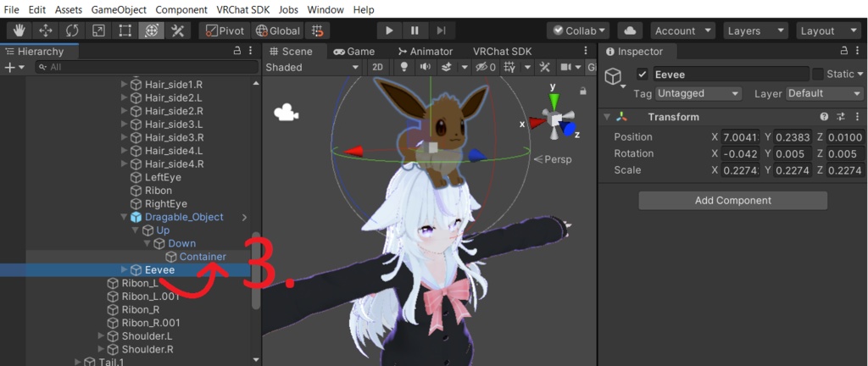Toggle Static checkbox
Image resolution: width=868 pixels, height=366 pixels.
(x=818, y=74)
